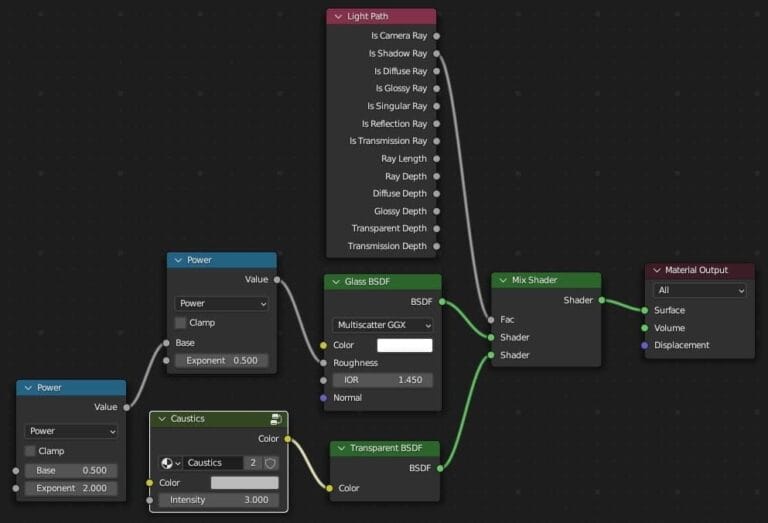Click the Diffuse Depth output socket
768x523 pixels.
tap(436, 194)
